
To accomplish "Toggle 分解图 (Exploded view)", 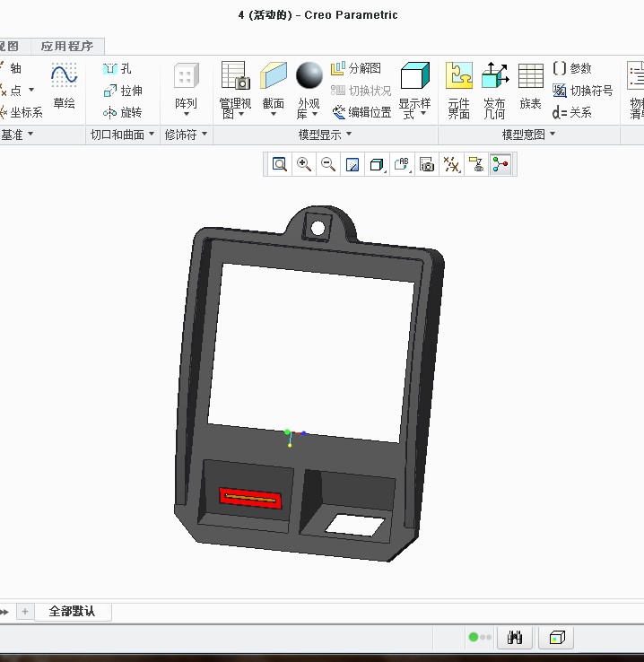I will point(356,68).
